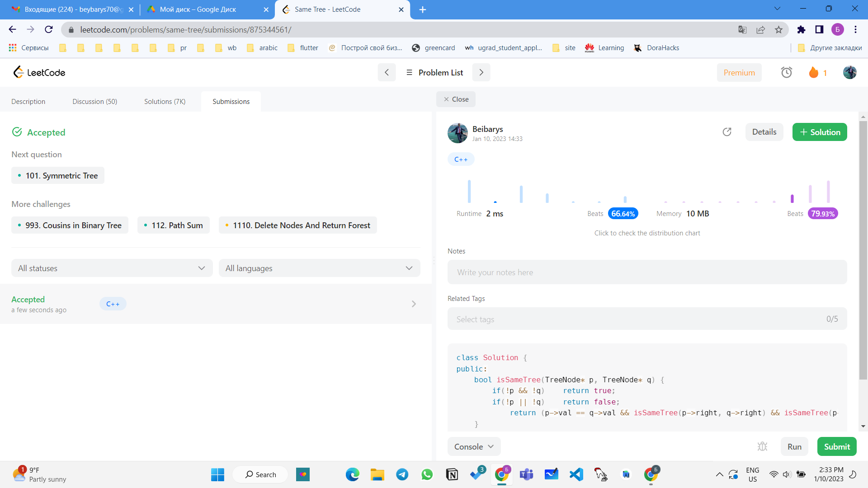Click the refresh icon beside Details
This screenshot has width=868, height=488.
[x=727, y=132]
